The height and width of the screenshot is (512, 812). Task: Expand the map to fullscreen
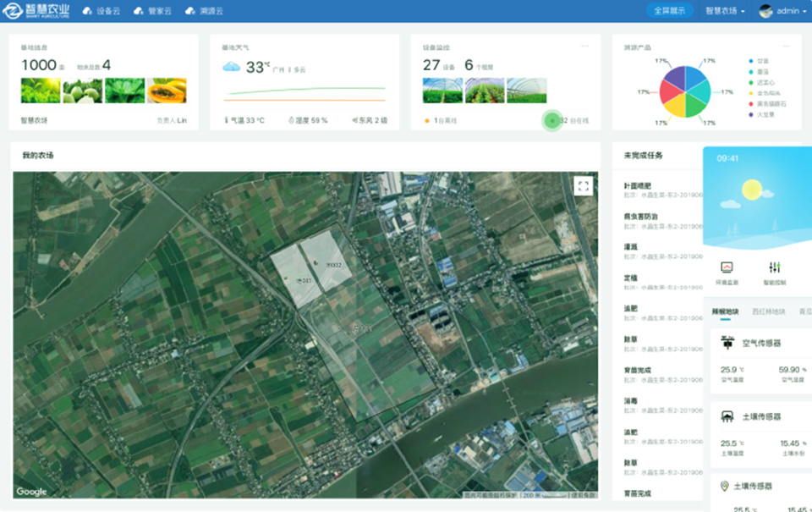(x=582, y=186)
